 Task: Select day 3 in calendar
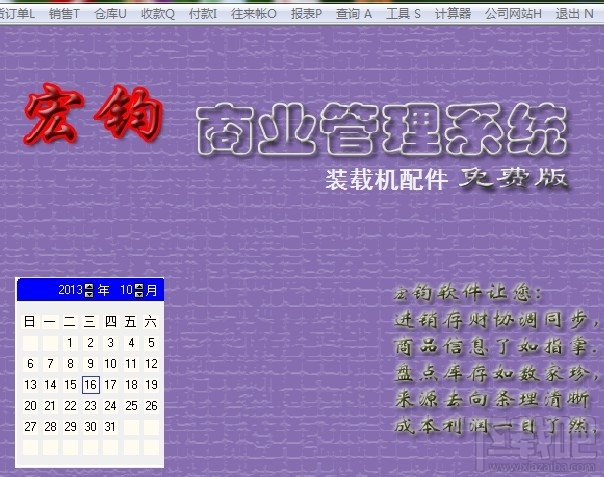[111, 343]
